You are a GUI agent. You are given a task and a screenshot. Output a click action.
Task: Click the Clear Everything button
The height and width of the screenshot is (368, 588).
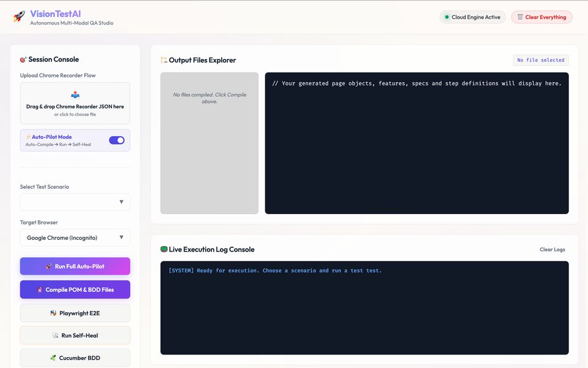[541, 17]
